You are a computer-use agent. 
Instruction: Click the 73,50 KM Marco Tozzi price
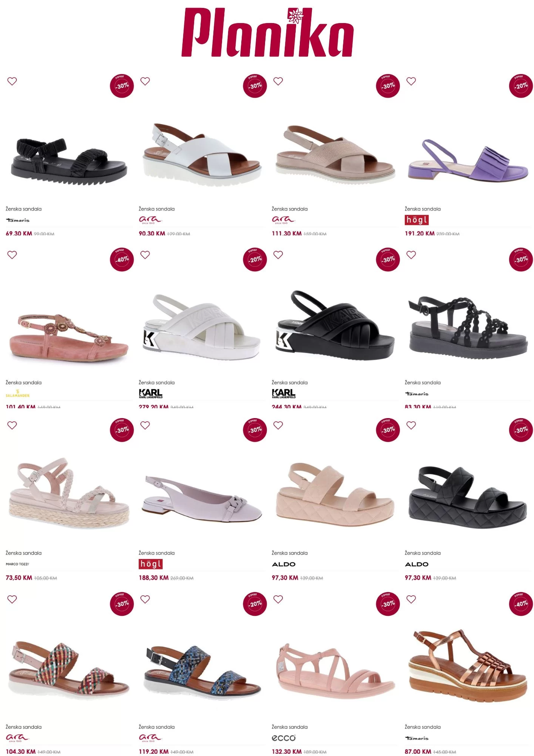pyautogui.click(x=19, y=578)
